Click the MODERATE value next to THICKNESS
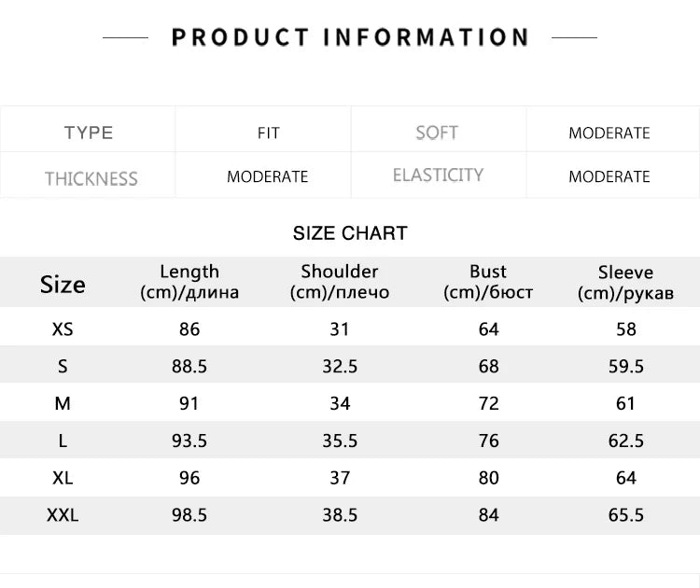This screenshot has height=588, width=700. [x=267, y=176]
